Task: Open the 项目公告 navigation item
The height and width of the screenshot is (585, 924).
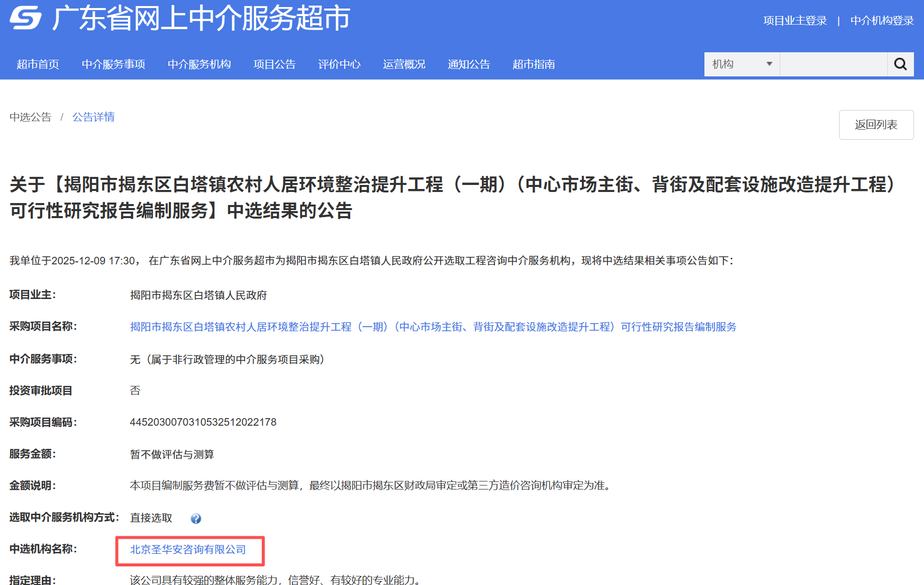Action: 274,64
